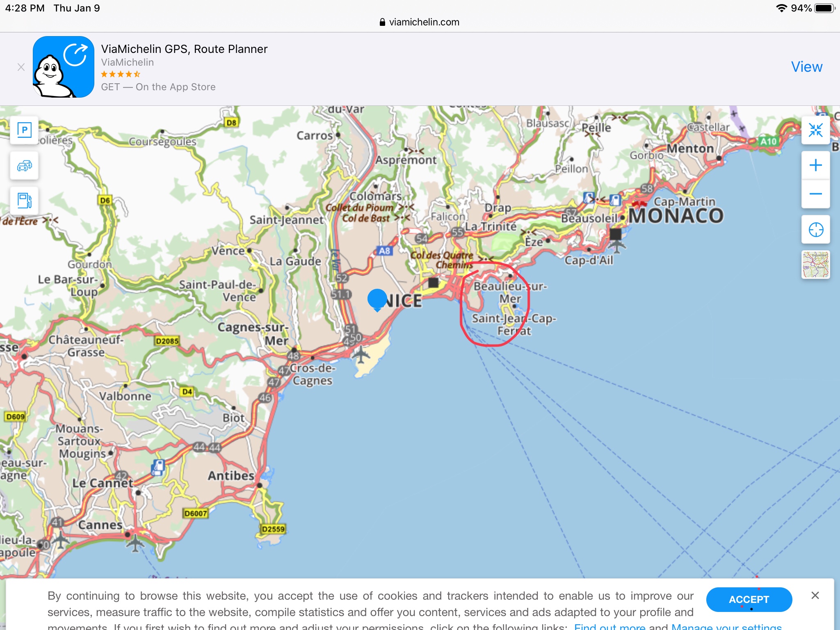
Task: Click the MONACO label on the map
Action: click(x=676, y=216)
